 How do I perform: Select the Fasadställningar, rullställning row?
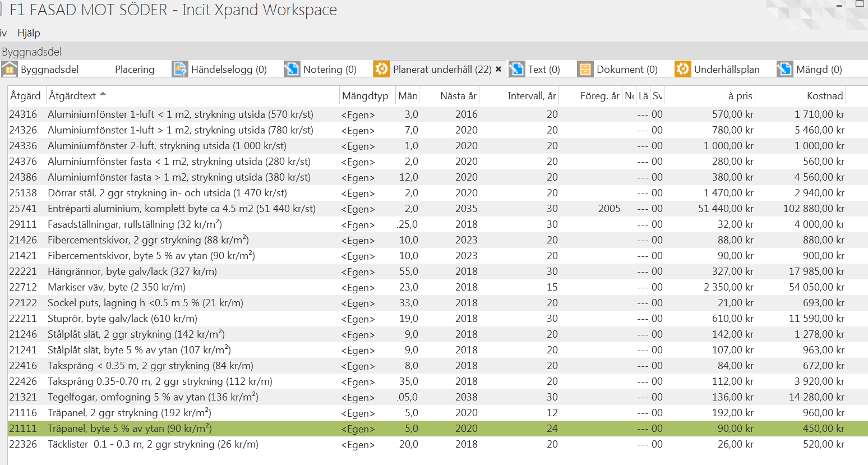click(437, 224)
